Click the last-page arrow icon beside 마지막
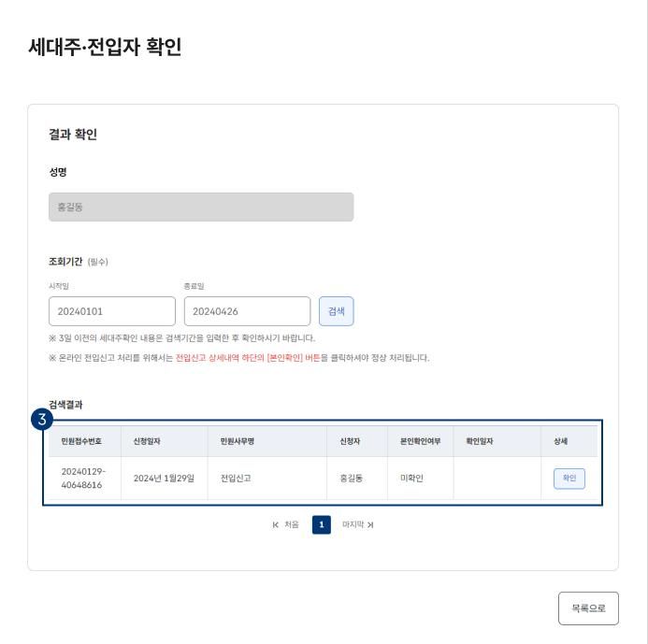The height and width of the screenshot is (644, 648). tap(370, 525)
